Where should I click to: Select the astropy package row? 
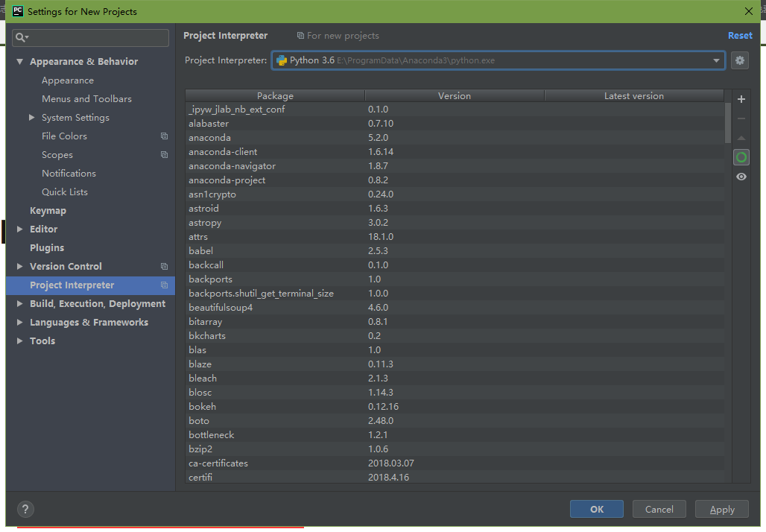coord(455,223)
